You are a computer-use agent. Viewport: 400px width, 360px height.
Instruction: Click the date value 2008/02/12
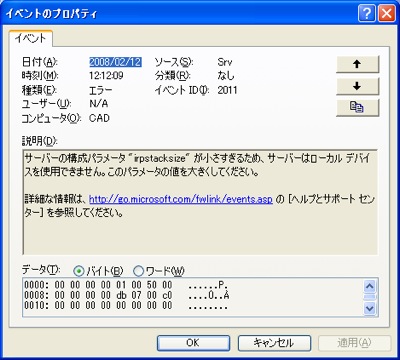point(115,62)
